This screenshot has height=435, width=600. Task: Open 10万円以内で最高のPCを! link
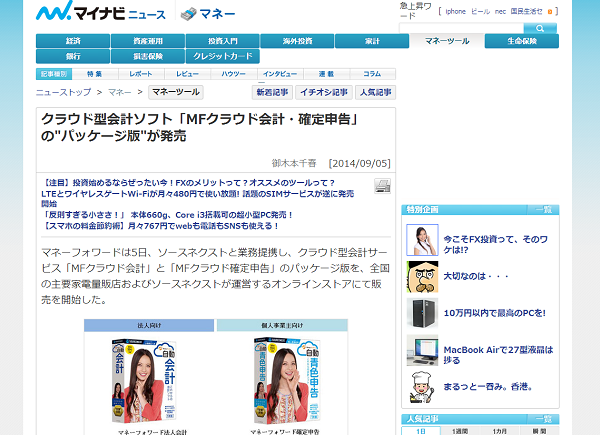(x=494, y=313)
